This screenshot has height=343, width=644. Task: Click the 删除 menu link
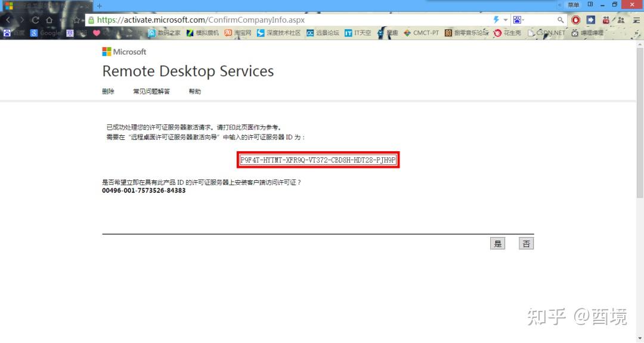pyautogui.click(x=108, y=91)
